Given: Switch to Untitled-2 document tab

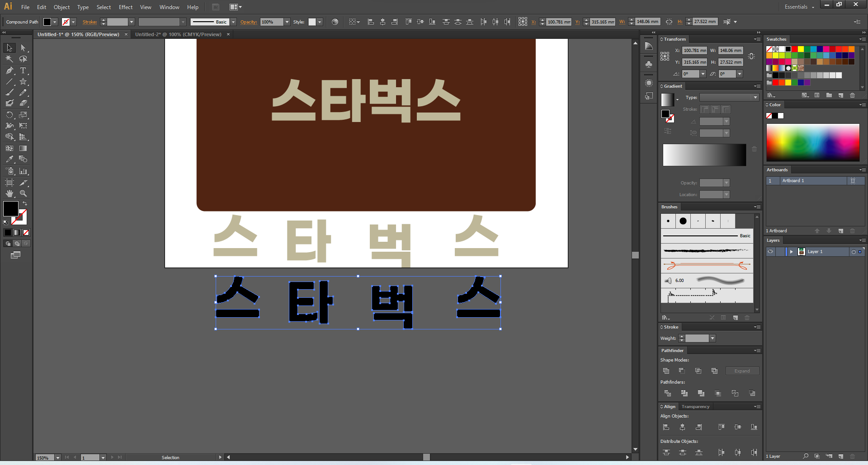Looking at the screenshot, I should click(178, 34).
